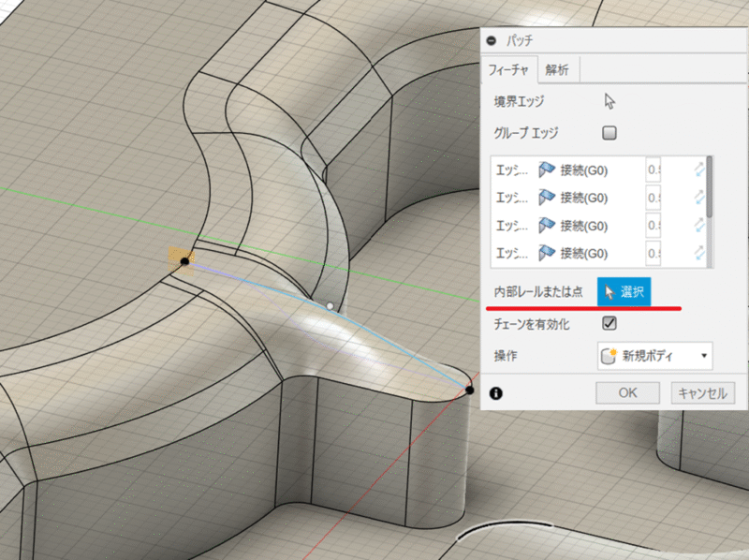The height and width of the screenshot is (560, 749).
Task: Switch to the 解析 tab
Action: tap(557, 69)
